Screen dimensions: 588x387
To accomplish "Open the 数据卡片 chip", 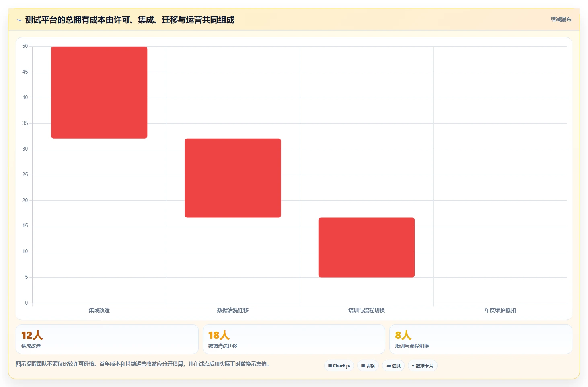I will tap(423, 366).
